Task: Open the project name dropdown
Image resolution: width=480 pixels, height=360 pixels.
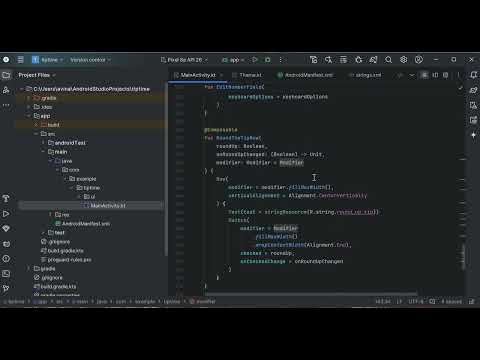Action: (x=48, y=60)
